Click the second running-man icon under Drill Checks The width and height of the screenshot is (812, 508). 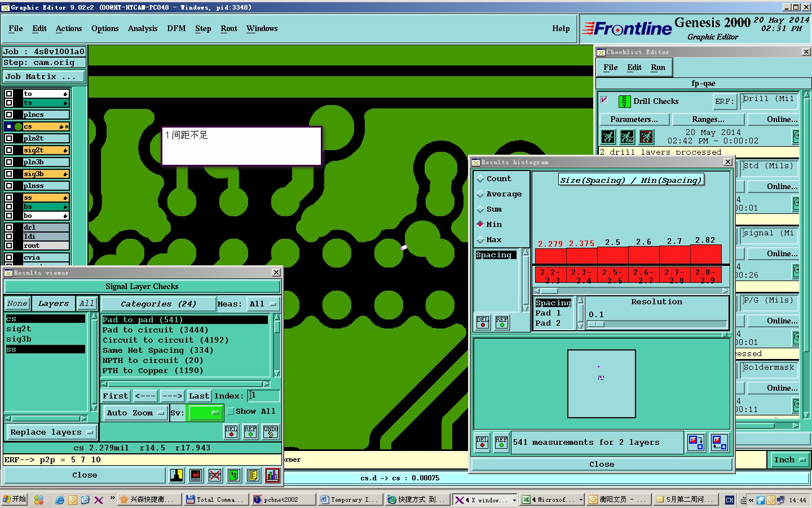pyautogui.click(x=627, y=137)
